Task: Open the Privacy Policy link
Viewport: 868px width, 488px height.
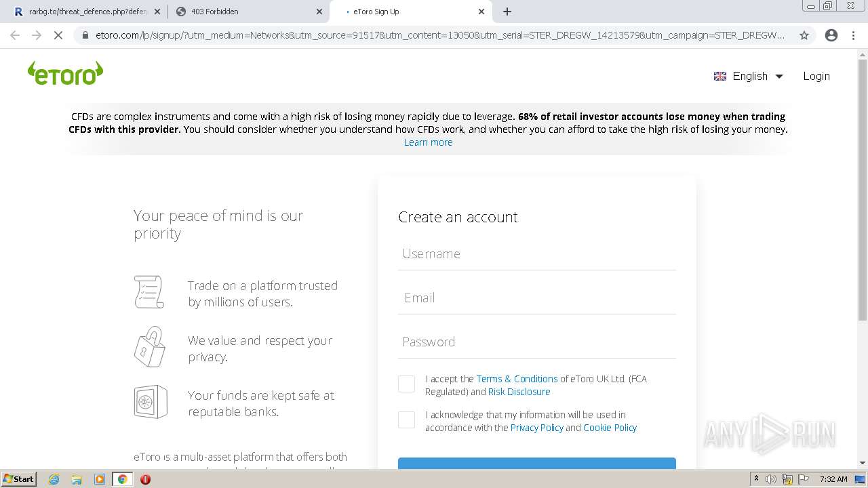Action: pyautogui.click(x=536, y=428)
